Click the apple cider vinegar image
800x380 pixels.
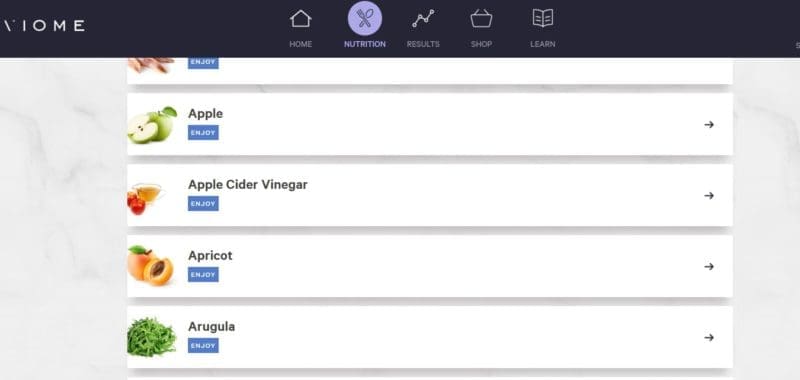pyautogui.click(x=145, y=198)
